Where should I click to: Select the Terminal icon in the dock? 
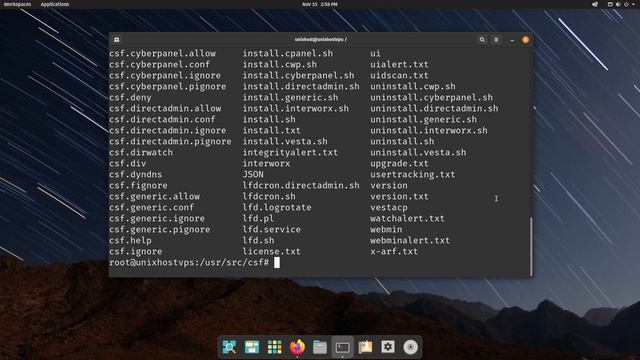342,347
